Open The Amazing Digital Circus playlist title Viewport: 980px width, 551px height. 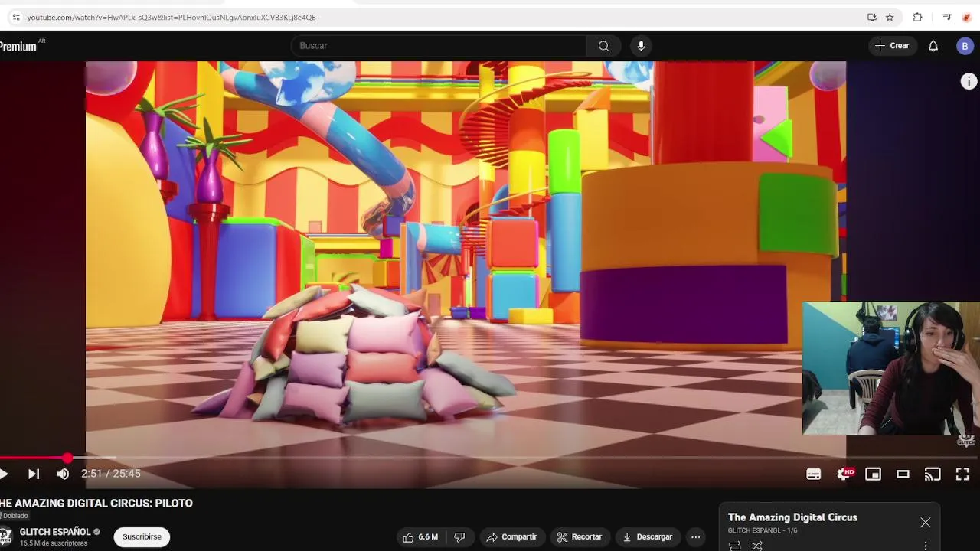792,517
